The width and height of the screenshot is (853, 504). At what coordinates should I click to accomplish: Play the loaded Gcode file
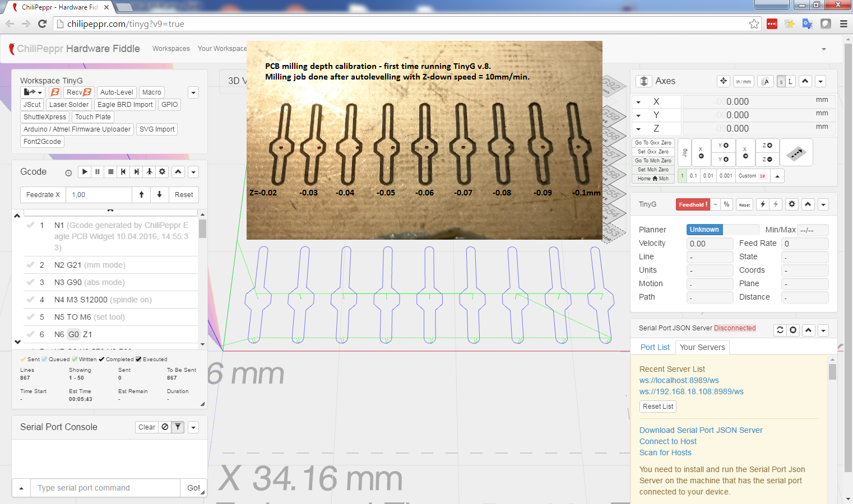85,172
